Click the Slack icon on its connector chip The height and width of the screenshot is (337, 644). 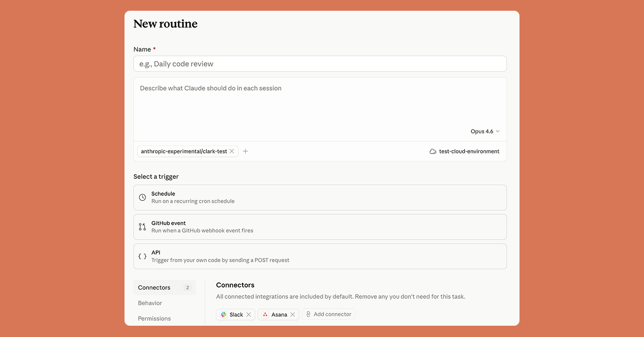223,314
